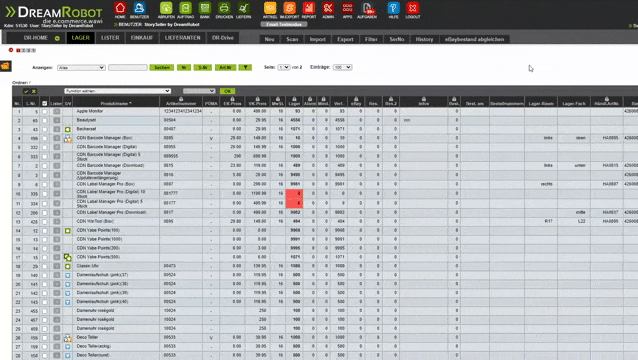This screenshot has width=638, height=360.
Task: Open the 'Funktion wählen' dropdown
Action: [117, 91]
